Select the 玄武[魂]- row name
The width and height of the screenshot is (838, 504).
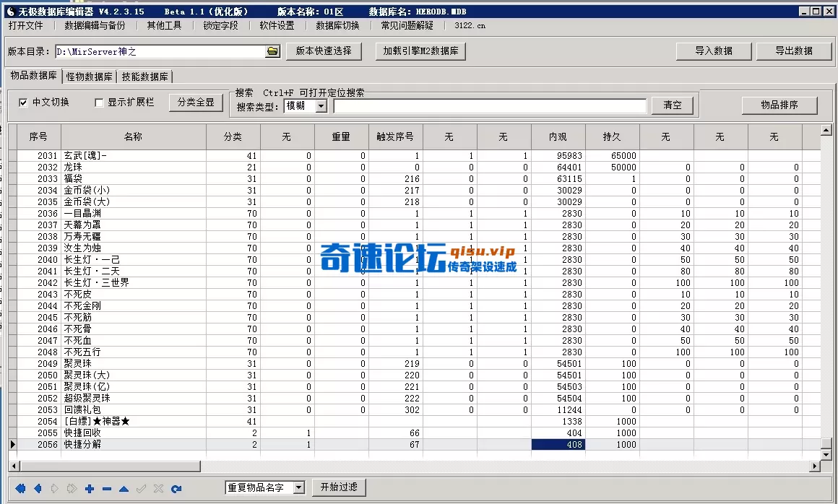pos(134,155)
